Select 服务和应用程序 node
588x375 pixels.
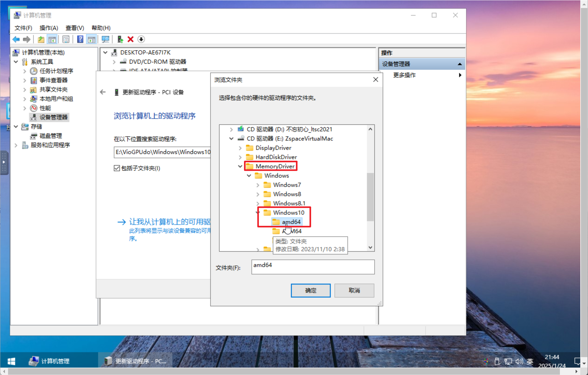(x=50, y=145)
